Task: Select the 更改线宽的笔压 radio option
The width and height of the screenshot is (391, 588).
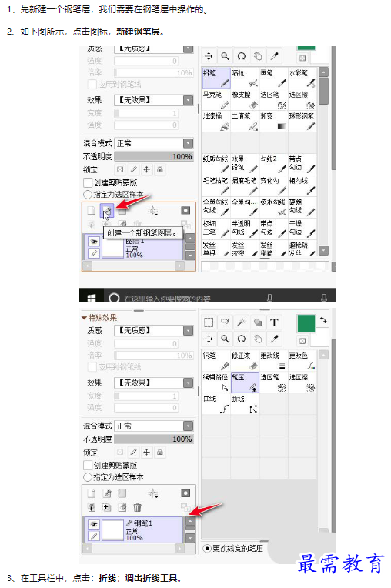Action: click(x=207, y=548)
